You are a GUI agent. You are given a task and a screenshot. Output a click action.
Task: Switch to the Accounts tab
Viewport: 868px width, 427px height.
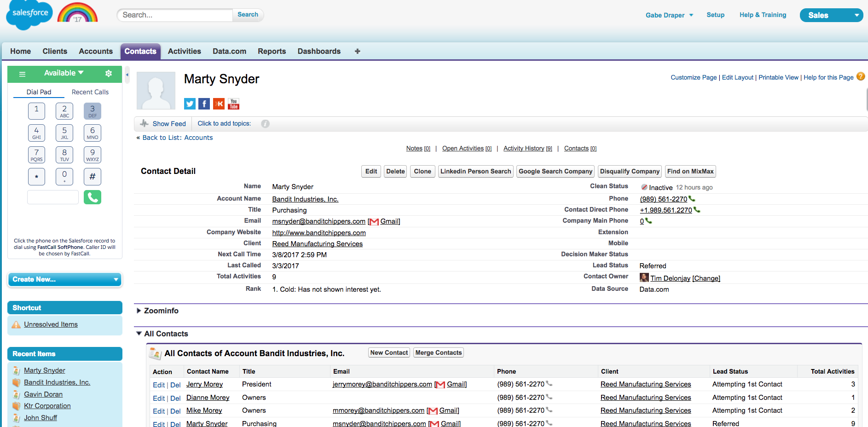click(x=96, y=51)
